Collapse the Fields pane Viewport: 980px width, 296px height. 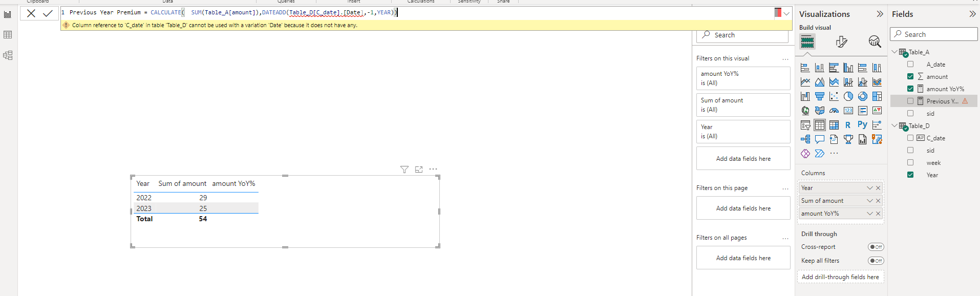point(972,14)
